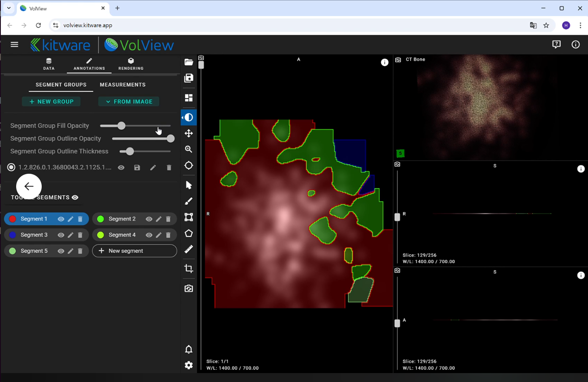Hide Segment 2 using its eye icon
Viewport: 588px width, 382px height.
coord(149,219)
